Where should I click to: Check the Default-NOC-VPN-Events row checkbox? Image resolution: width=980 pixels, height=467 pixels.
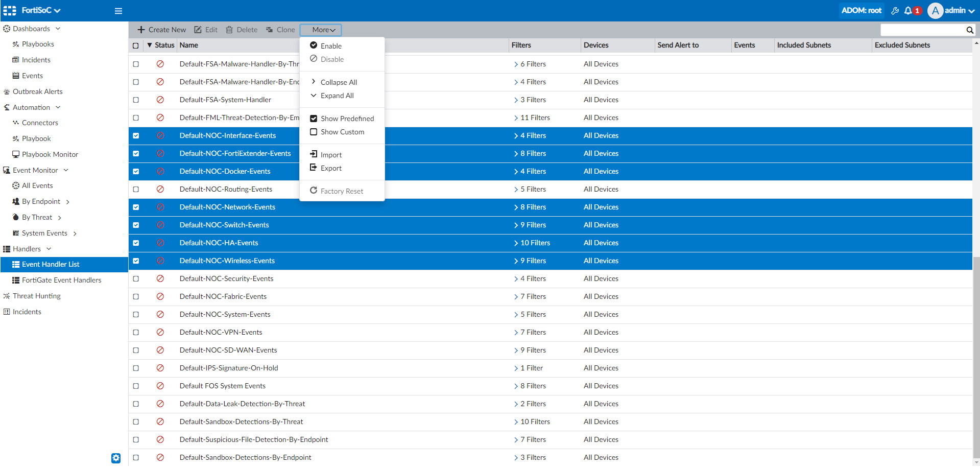click(x=136, y=332)
